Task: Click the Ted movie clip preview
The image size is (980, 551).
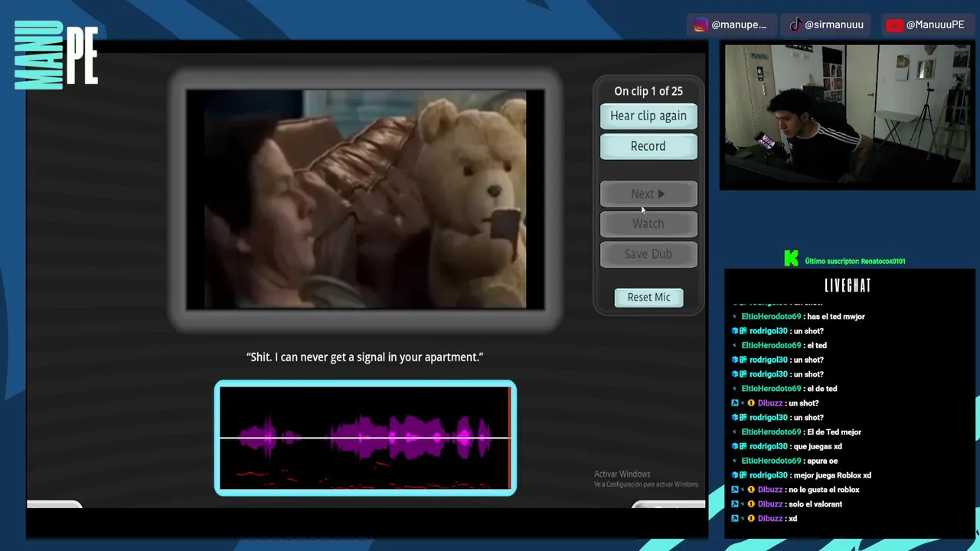Action: 365,200
